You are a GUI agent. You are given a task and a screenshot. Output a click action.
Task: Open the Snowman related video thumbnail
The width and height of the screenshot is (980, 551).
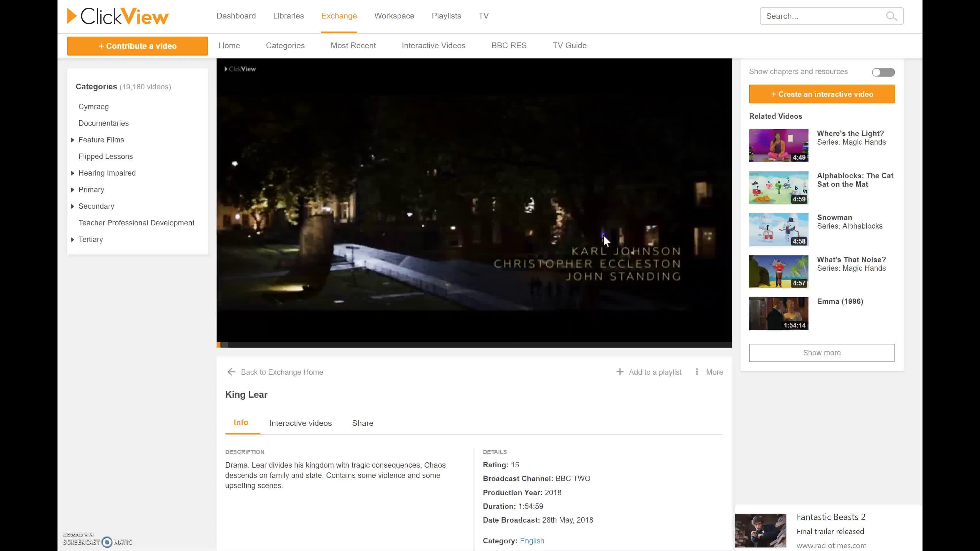(x=778, y=229)
